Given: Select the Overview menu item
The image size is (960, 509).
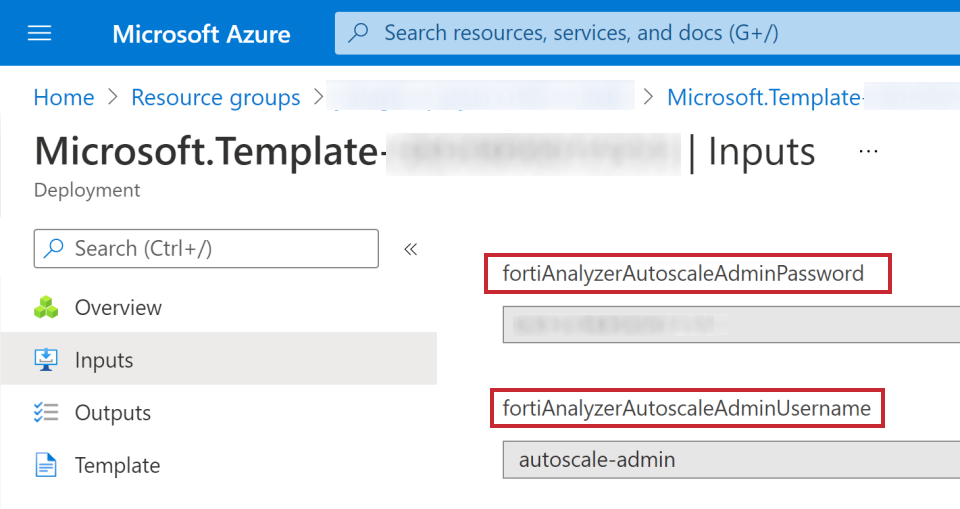Looking at the screenshot, I should tap(118, 308).
